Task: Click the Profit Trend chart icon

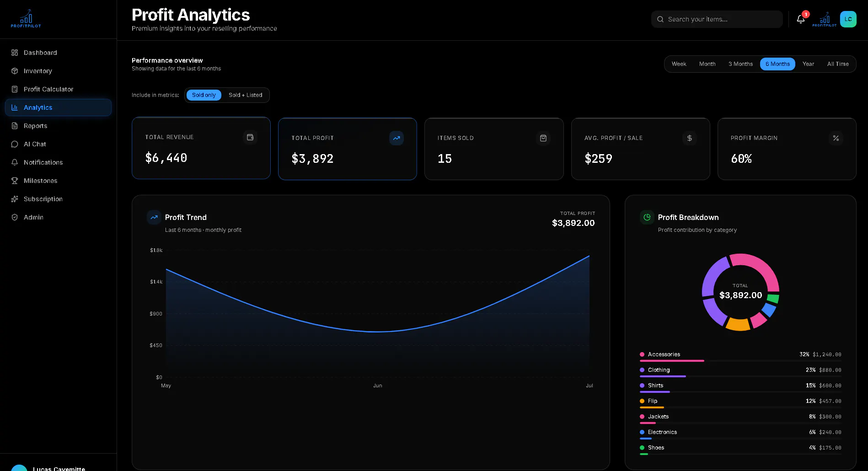Action: 154,217
